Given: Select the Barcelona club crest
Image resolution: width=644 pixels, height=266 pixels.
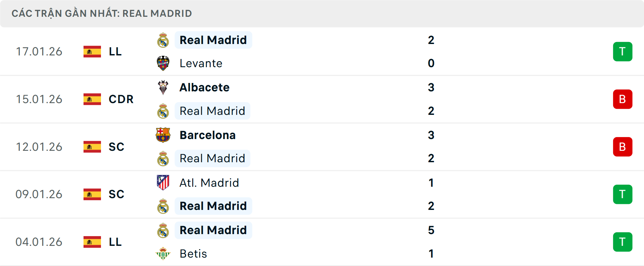Looking at the screenshot, I should [x=163, y=135].
